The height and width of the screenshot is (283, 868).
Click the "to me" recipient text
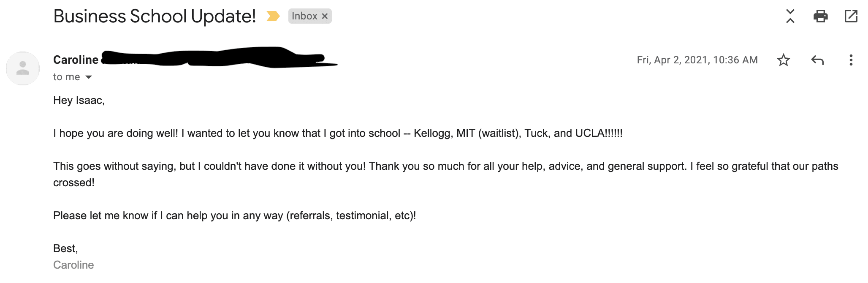[x=66, y=77]
